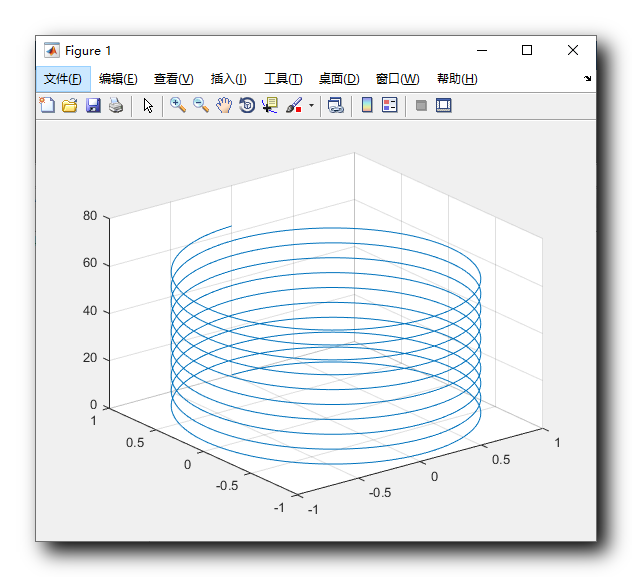Click the Hide Plot Tools icon

click(421, 106)
